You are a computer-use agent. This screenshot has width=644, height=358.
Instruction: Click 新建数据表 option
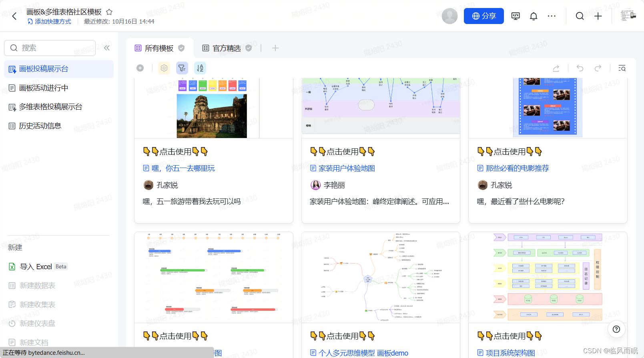click(32, 286)
